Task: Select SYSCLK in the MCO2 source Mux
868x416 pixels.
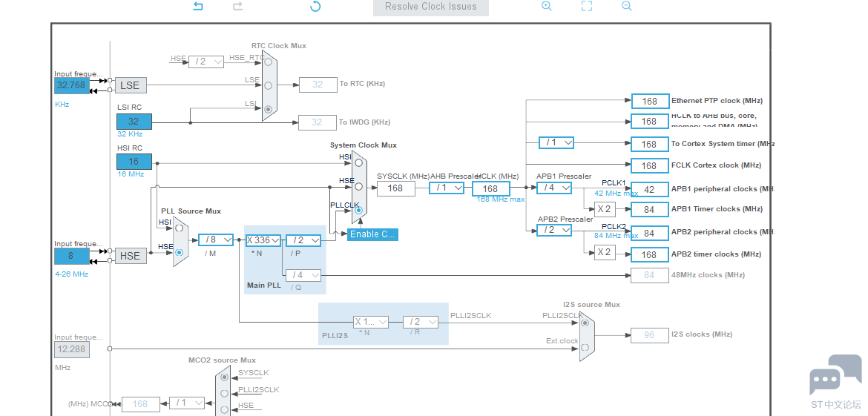Action: [x=224, y=377]
